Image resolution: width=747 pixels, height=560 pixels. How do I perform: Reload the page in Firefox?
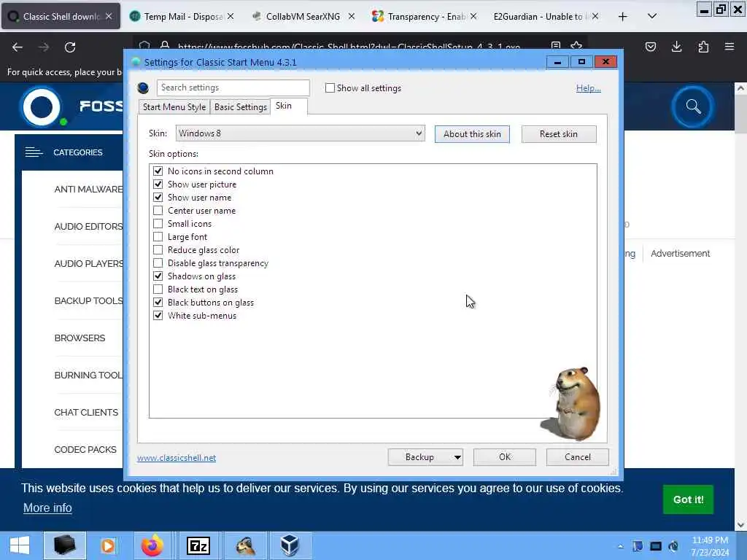point(70,47)
